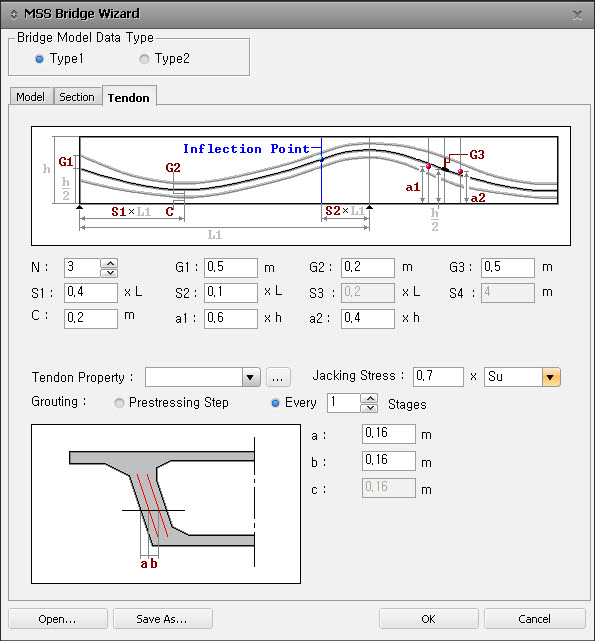Click the ellipsis button beside Tendon Property
The width and height of the screenshot is (595, 641).
pyautogui.click(x=278, y=377)
